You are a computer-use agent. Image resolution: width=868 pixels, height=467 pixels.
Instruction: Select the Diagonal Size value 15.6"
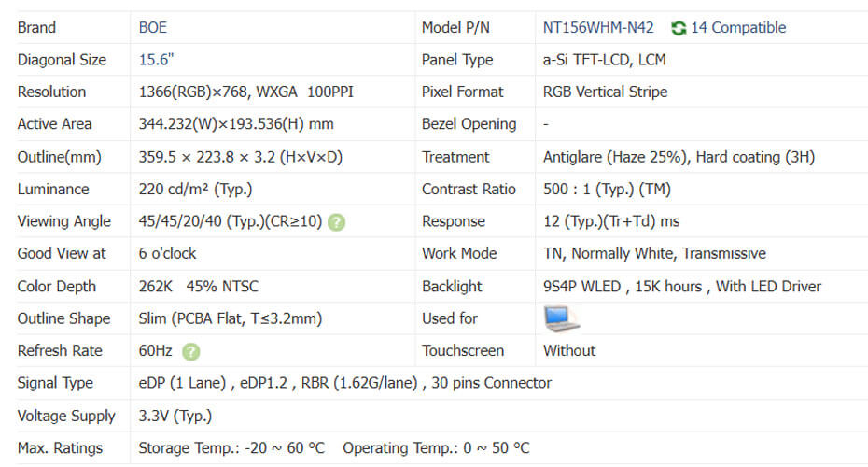(156, 60)
